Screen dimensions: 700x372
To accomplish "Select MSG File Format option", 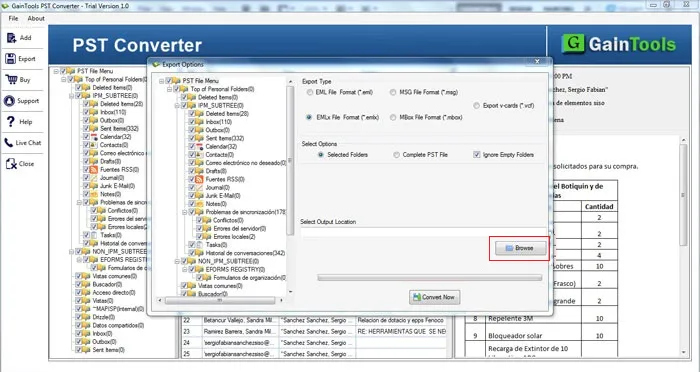I will [393, 92].
